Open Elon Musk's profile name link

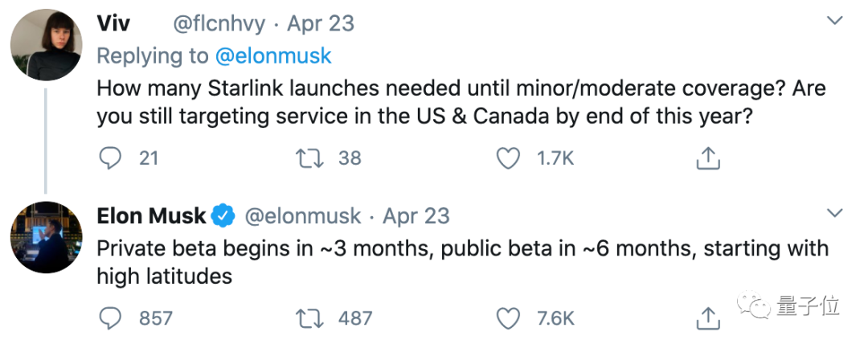(x=151, y=216)
